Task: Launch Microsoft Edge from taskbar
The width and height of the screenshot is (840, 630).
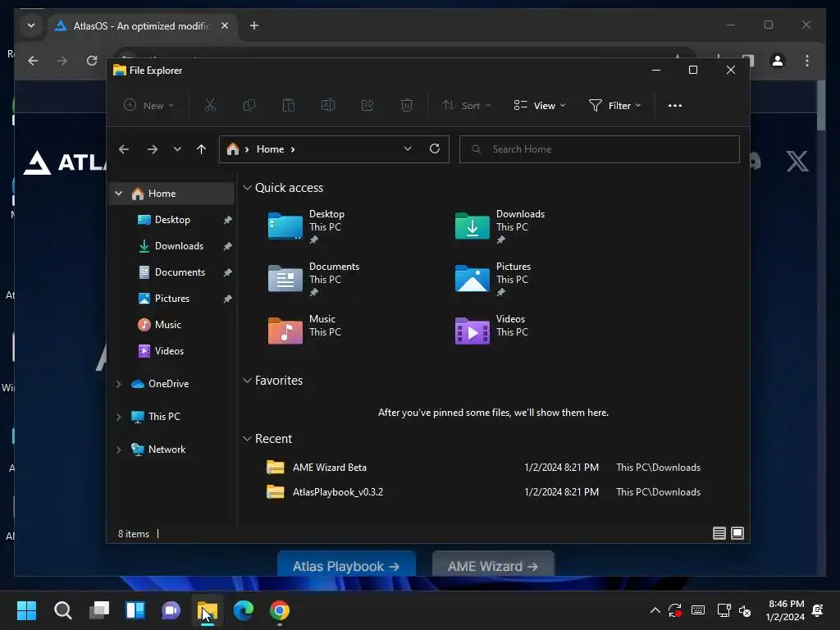Action: (243, 610)
